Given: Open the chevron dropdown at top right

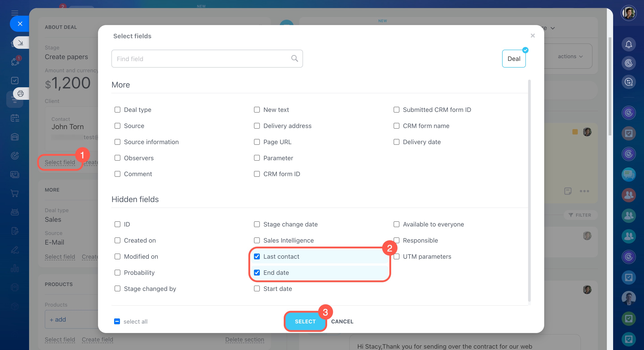Looking at the screenshot, I should [x=552, y=28].
